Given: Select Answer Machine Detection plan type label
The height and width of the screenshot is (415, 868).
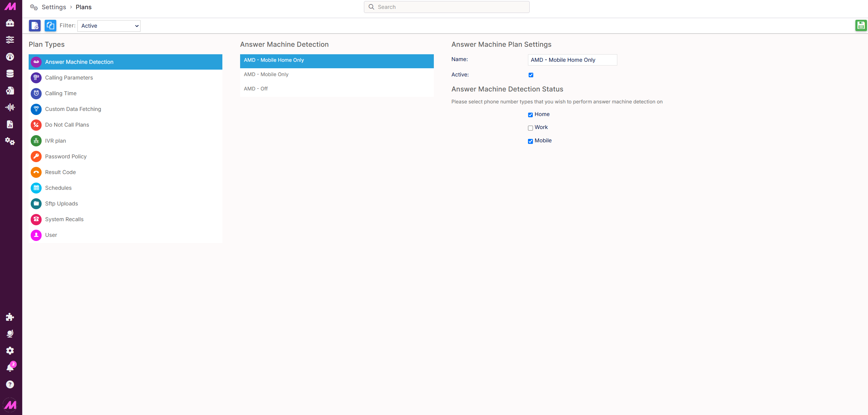Looking at the screenshot, I should point(79,62).
